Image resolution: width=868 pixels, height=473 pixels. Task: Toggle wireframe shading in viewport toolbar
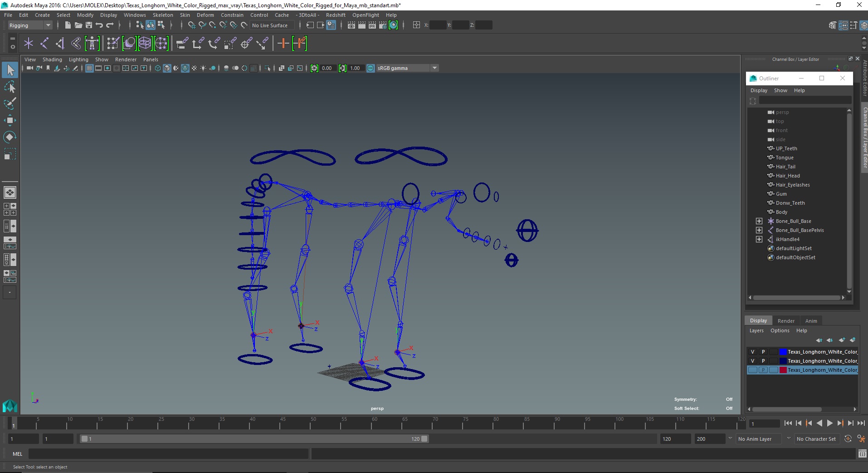158,68
